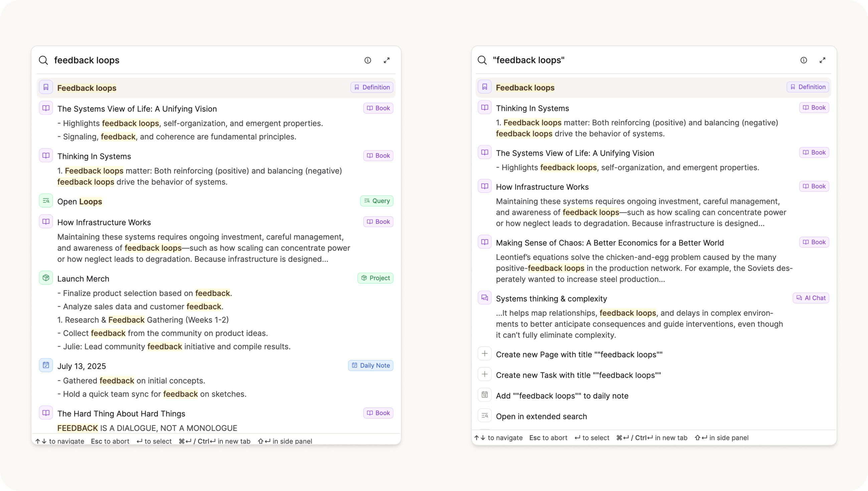The height and width of the screenshot is (491, 868).
Task: Click the Systems thinking AI chat icon
Action: [484, 298]
